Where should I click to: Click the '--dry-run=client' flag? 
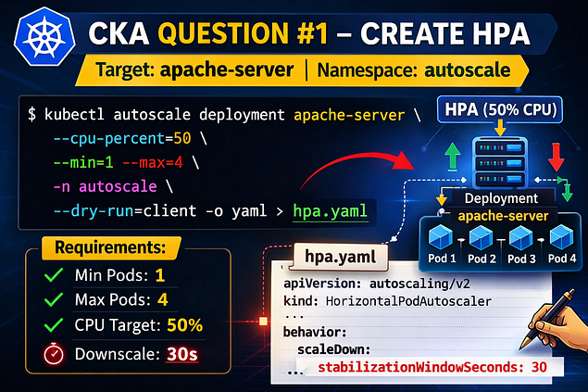(125, 210)
